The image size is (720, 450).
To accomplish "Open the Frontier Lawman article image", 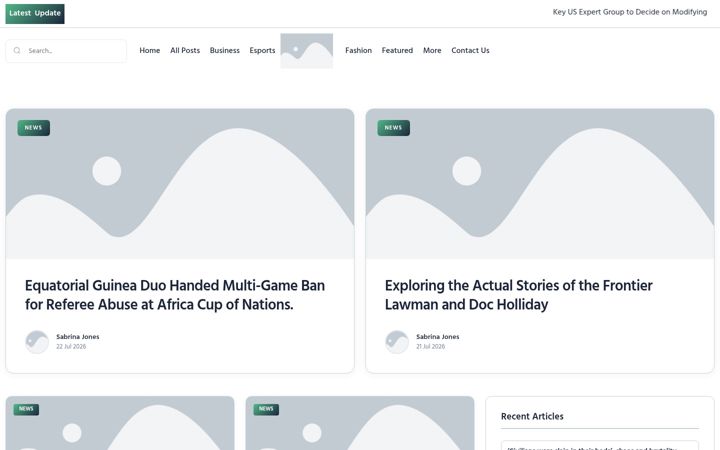I will point(540,184).
